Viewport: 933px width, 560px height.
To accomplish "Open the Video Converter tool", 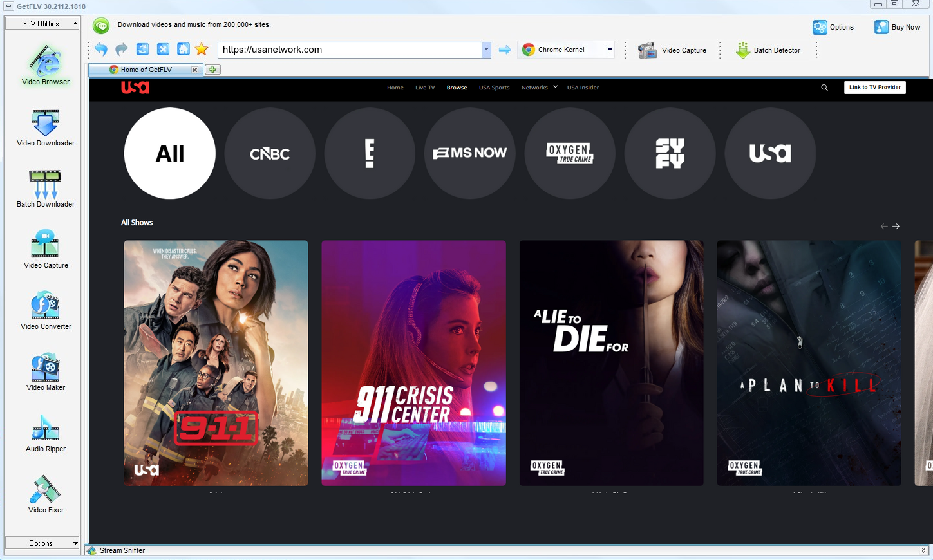I will point(46,311).
